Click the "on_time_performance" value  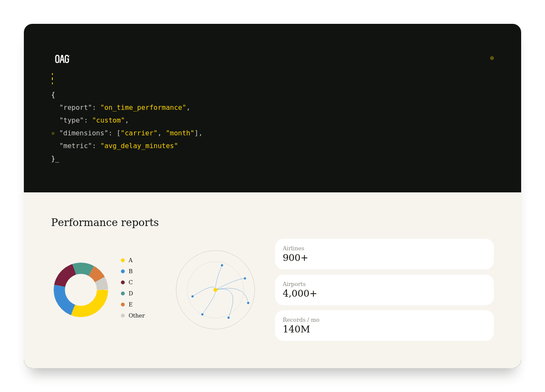(x=143, y=108)
